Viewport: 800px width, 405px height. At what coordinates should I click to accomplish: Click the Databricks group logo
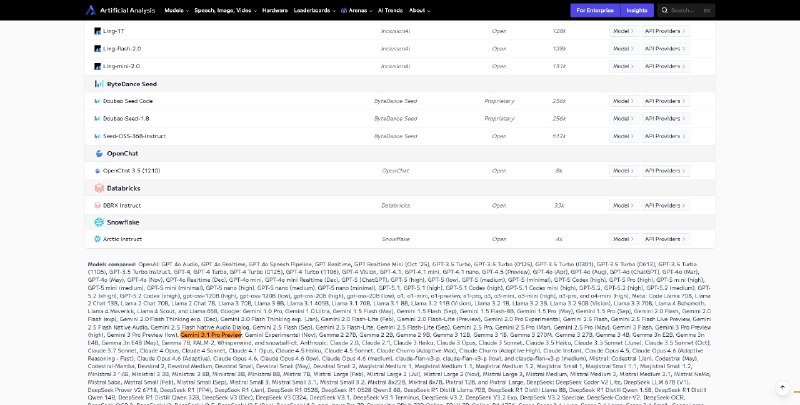pyautogui.click(x=98, y=188)
